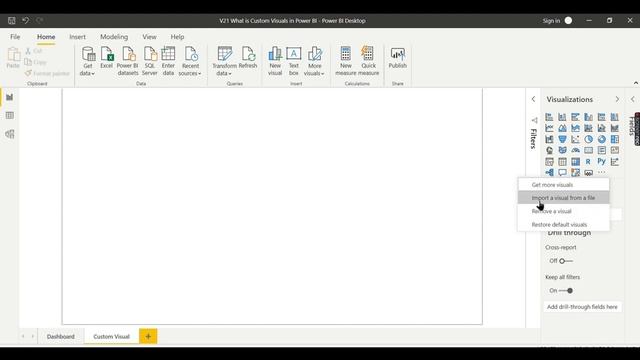Viewport: 640px width, 360px height.
Task: Select the R script visual
Action: click(588, 162)
